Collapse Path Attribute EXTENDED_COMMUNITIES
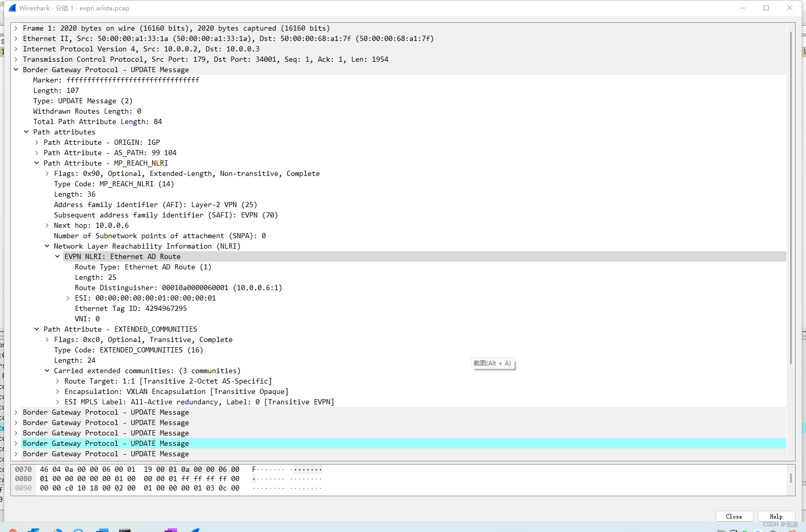806x532 pixels. click(x=37, y=329)
